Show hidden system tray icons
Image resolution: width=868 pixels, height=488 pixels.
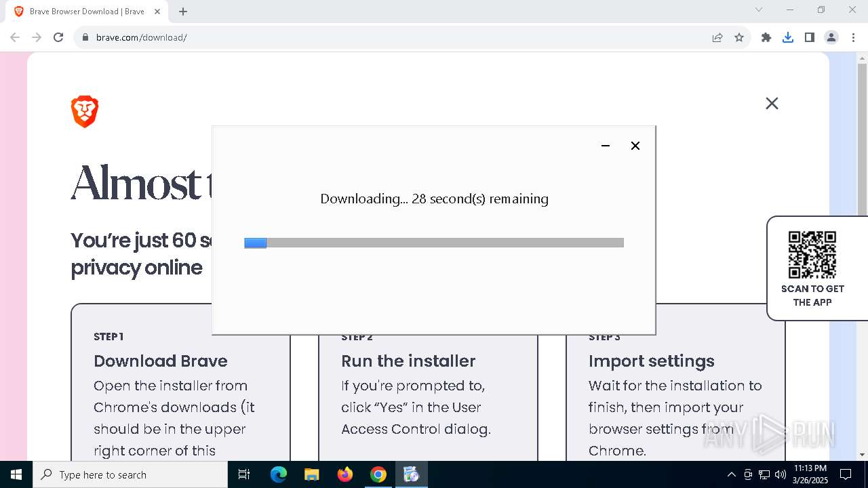(x=731, y=474)
